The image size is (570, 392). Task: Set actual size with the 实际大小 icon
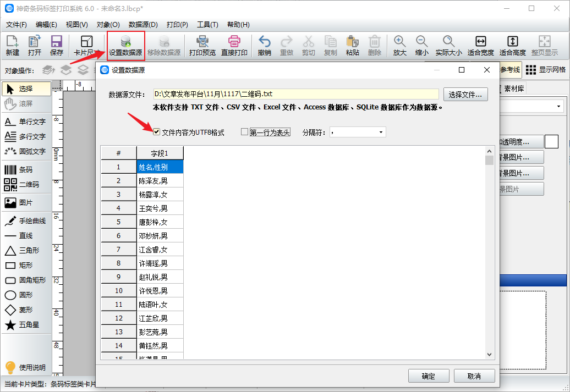[448, 46]
